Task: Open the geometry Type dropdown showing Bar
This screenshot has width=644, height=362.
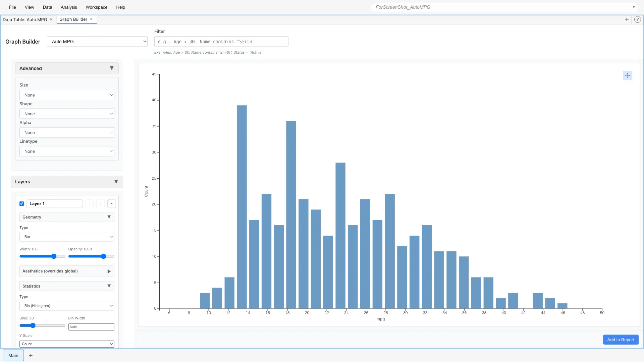Action: coord(67,237)
